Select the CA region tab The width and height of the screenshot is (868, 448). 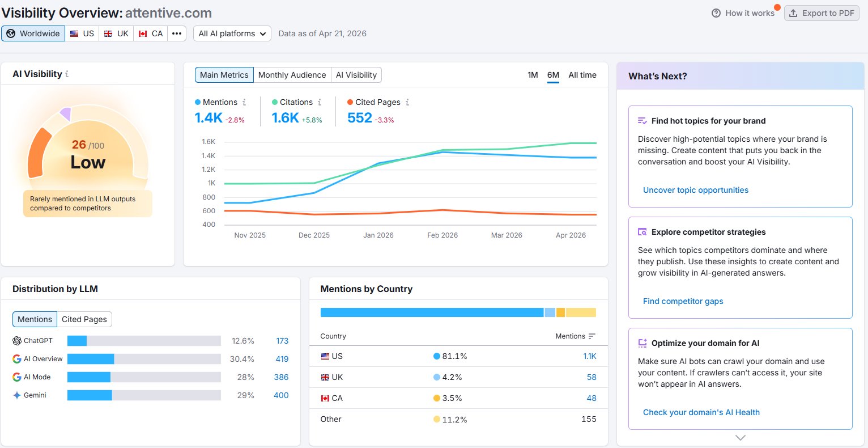[151, 33]
